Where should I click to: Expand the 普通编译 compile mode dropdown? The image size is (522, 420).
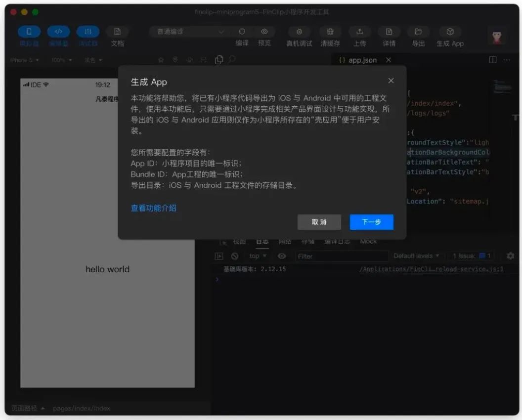point(191,32)
